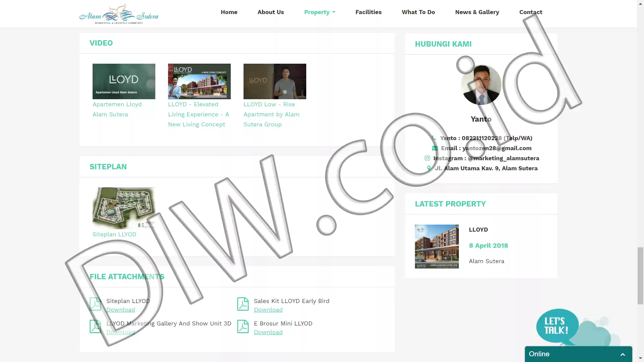Open the Siteplan LLYOD image thumbnail
Image resolution: width=644 pixels, height=362 pixels.
(124, 208)
